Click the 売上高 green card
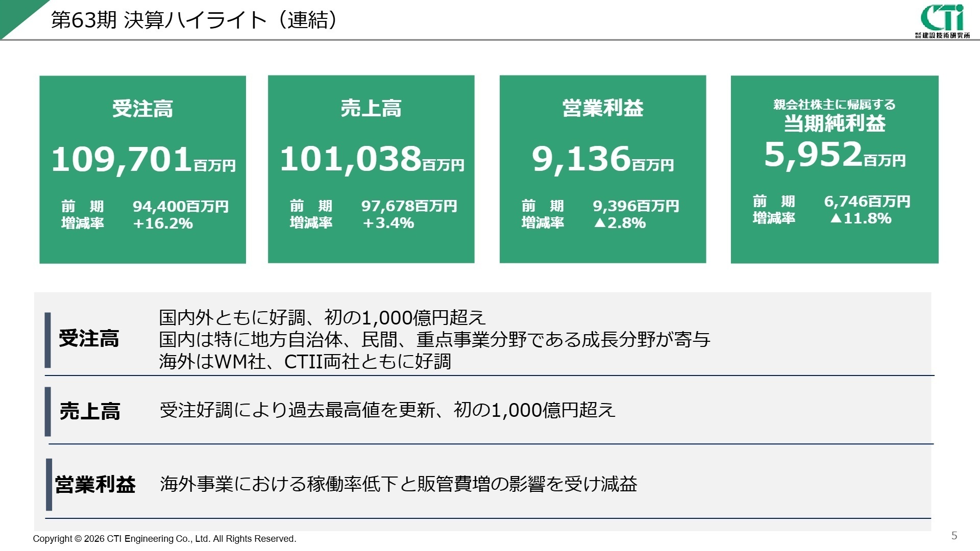The image size is (980, 551). coord(371,168)
